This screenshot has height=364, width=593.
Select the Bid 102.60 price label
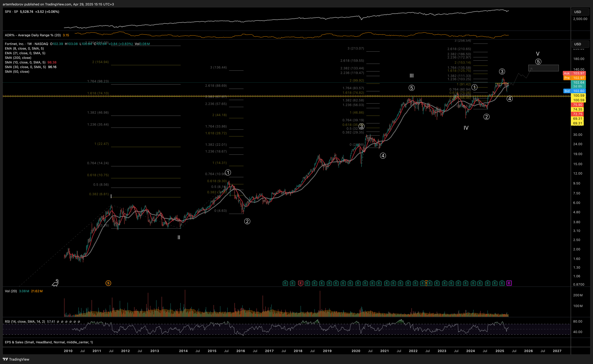click(575, 91)
